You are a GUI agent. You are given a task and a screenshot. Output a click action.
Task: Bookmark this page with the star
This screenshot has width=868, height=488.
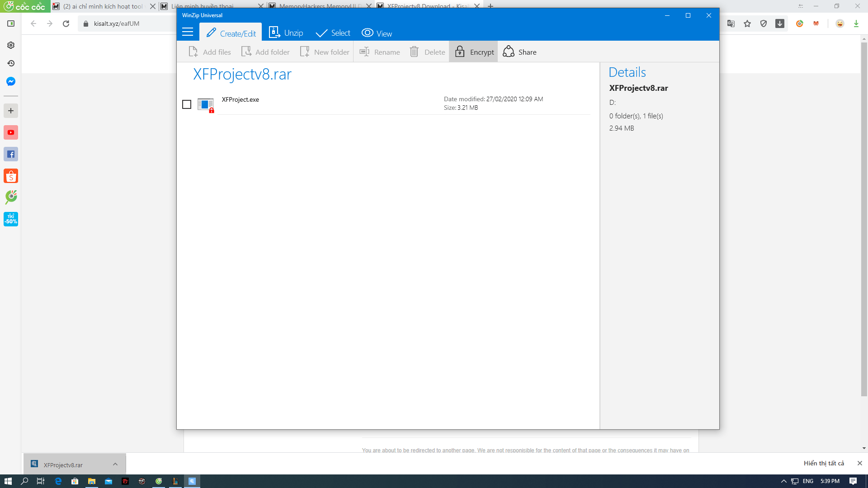[x=747, y=23]
